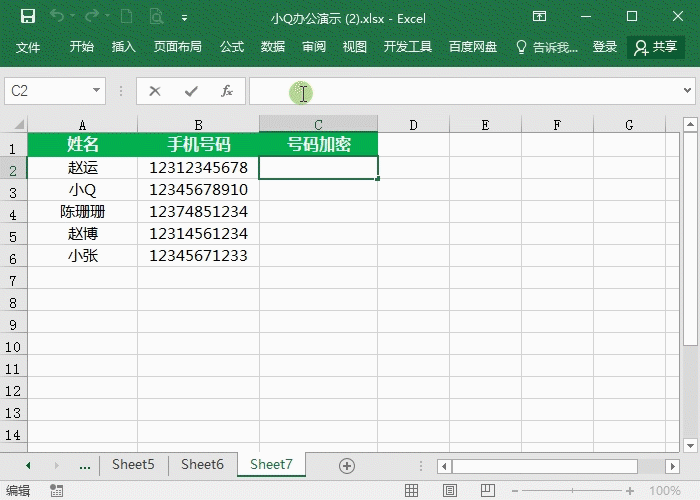Click the Save icon in quick access toolbar
The width and height of the screenshot is (700, 500).
pyautogui.click(x=28, y=17)
